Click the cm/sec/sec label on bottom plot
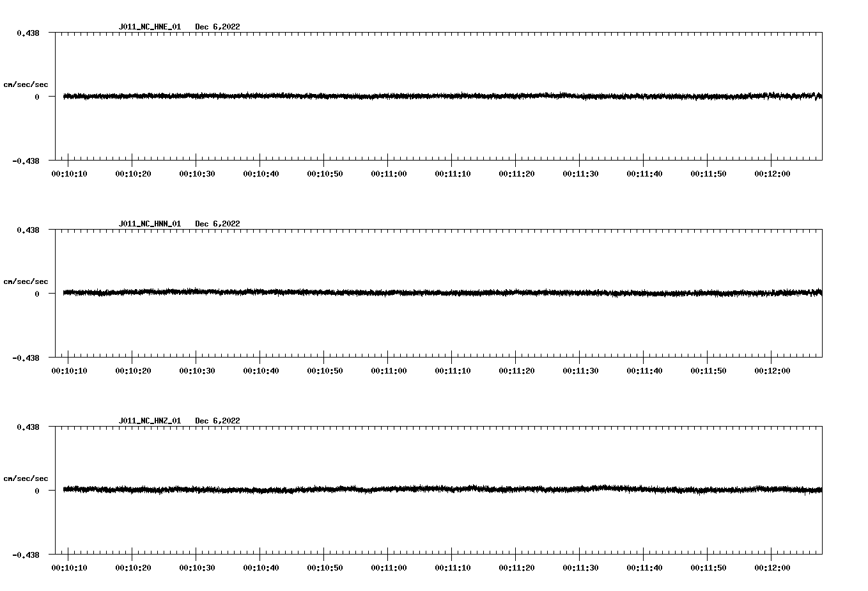The image size is (868, 591). 25,477
